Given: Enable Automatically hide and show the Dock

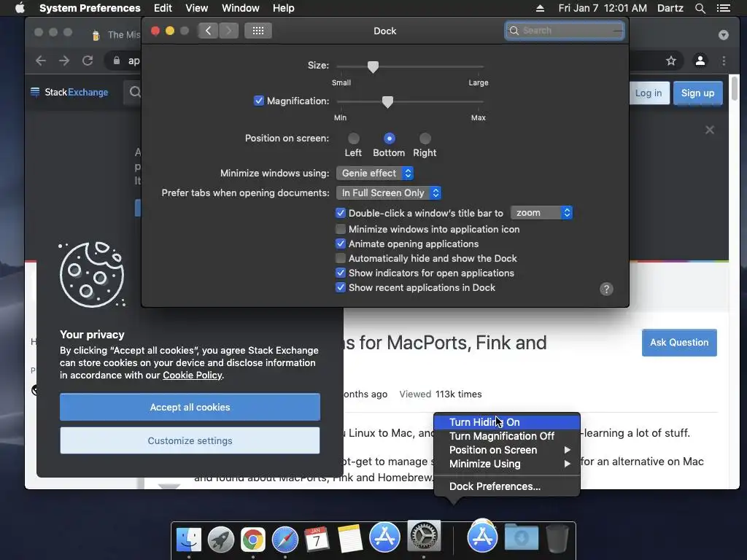Looking at the screenshot, I should pos(340,259).
